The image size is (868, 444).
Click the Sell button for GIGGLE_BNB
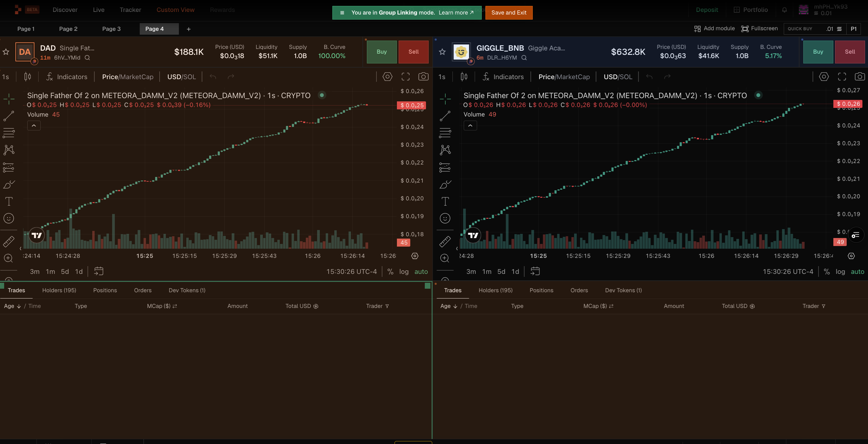(850, 52)
